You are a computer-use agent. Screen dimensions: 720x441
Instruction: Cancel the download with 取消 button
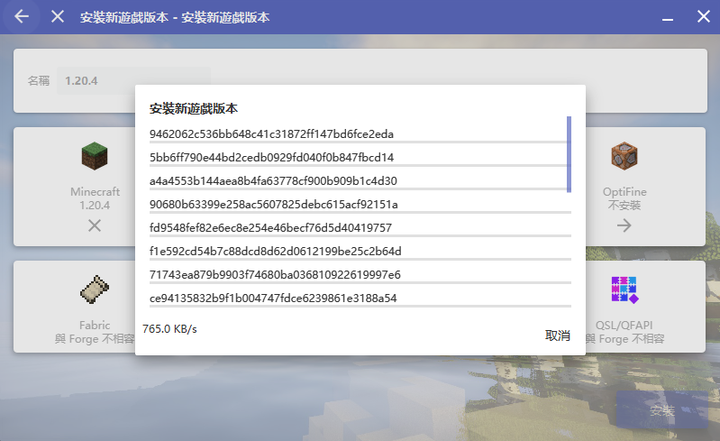pos(557,336)
